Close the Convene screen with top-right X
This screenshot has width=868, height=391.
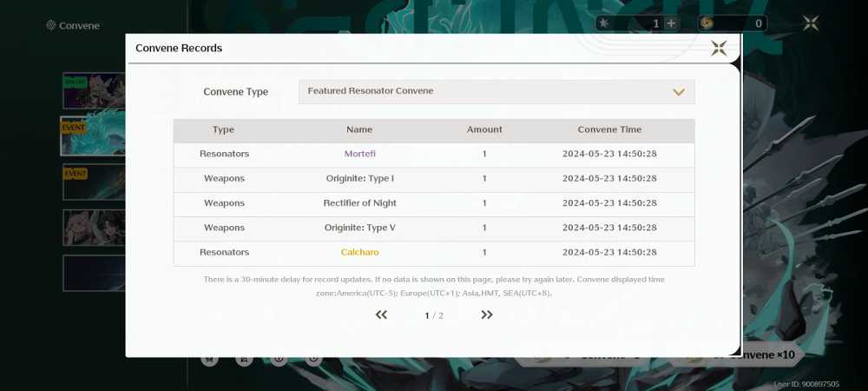coord(811,23)
